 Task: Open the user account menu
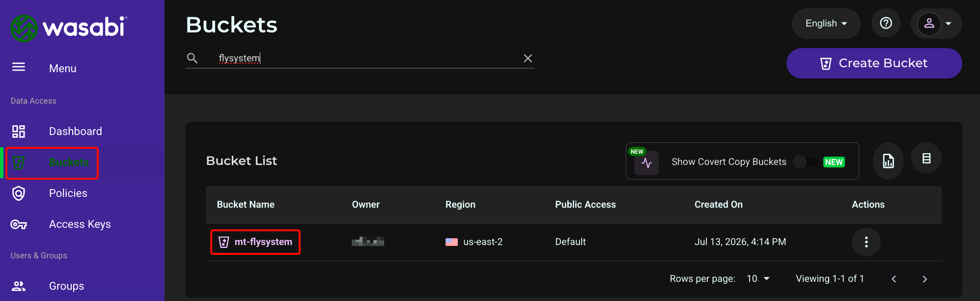936,24
